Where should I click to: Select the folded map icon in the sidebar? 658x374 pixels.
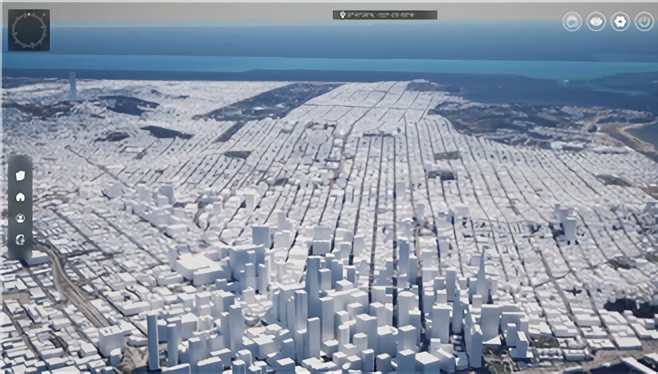(20, 175)
